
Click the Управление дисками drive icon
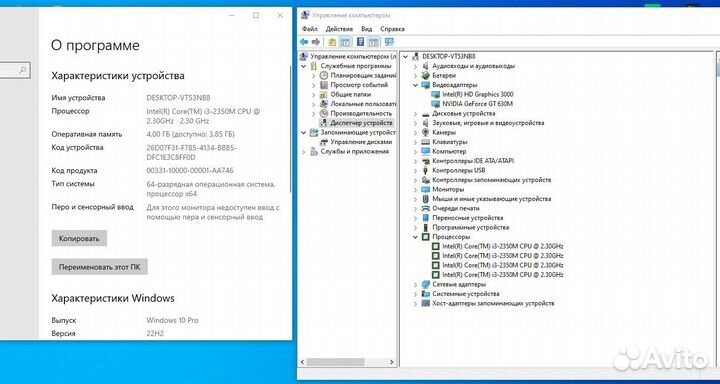click(324, 142)
